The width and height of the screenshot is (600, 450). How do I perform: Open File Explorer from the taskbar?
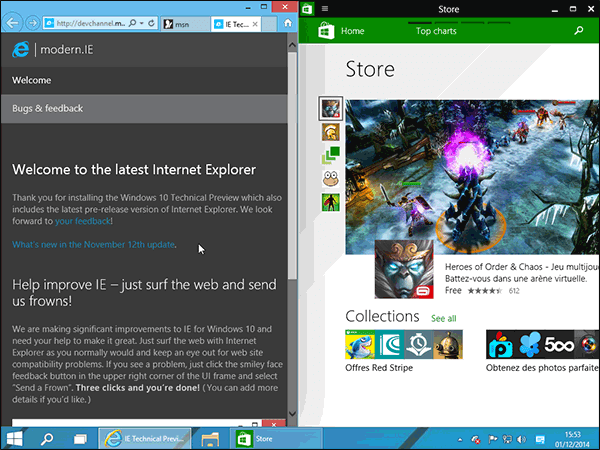click(x=210, y=439)
